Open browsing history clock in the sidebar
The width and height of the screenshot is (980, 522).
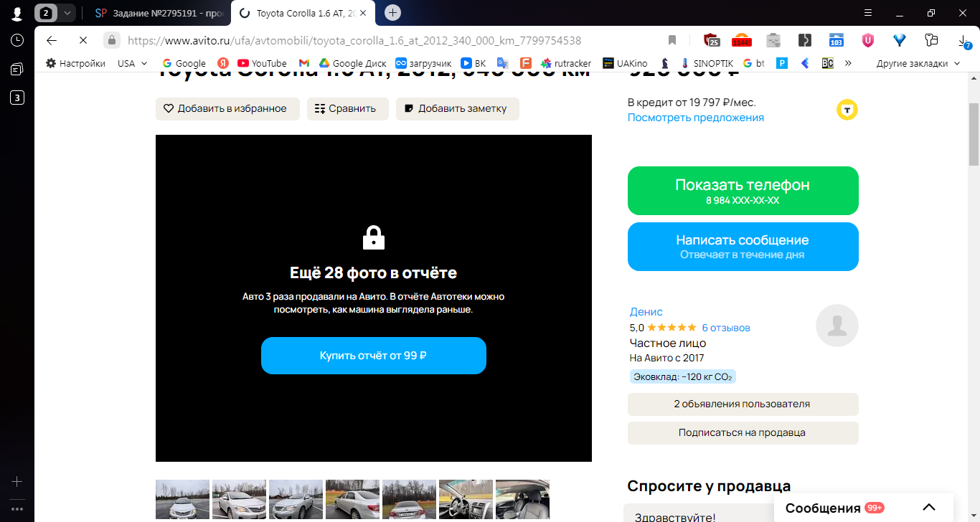[x=17, y=41]
